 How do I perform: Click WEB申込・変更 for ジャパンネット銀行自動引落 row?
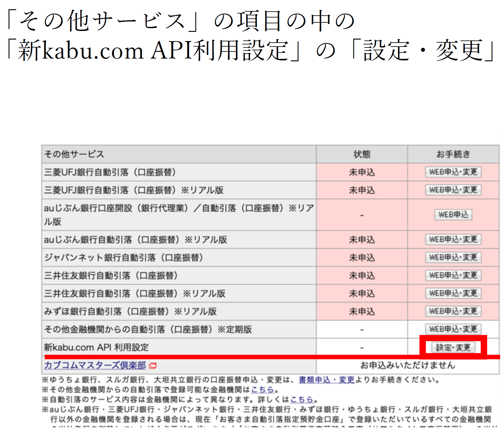coord(453,257)
